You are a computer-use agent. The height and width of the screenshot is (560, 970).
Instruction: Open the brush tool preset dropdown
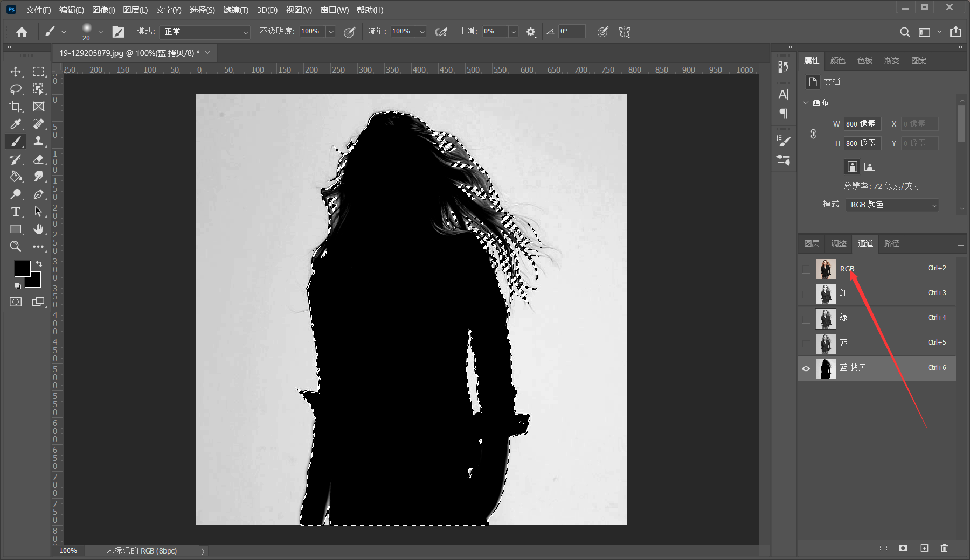point(64,32)
